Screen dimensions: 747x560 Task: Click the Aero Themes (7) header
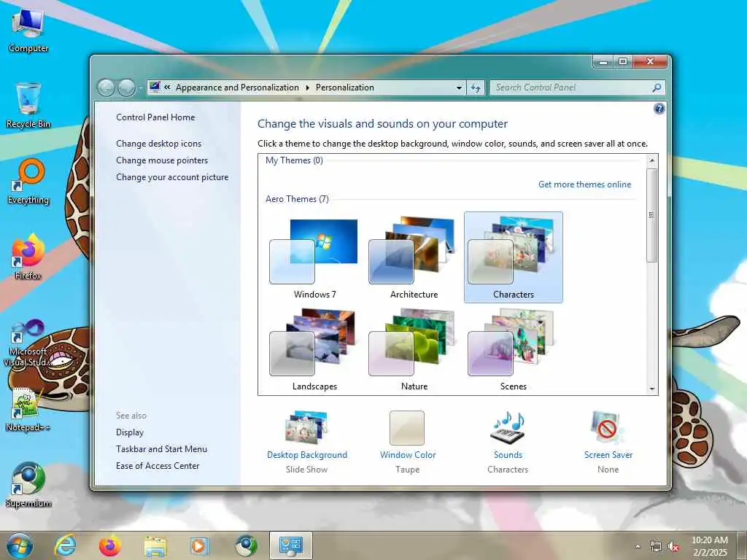[298, 199]
